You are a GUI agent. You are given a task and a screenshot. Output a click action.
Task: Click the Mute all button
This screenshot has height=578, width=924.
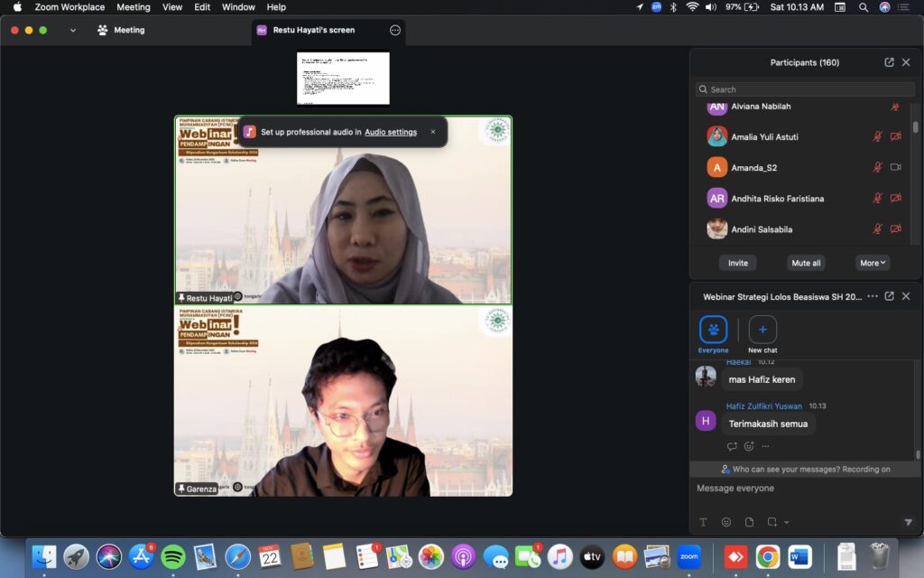tap(806, 263)
